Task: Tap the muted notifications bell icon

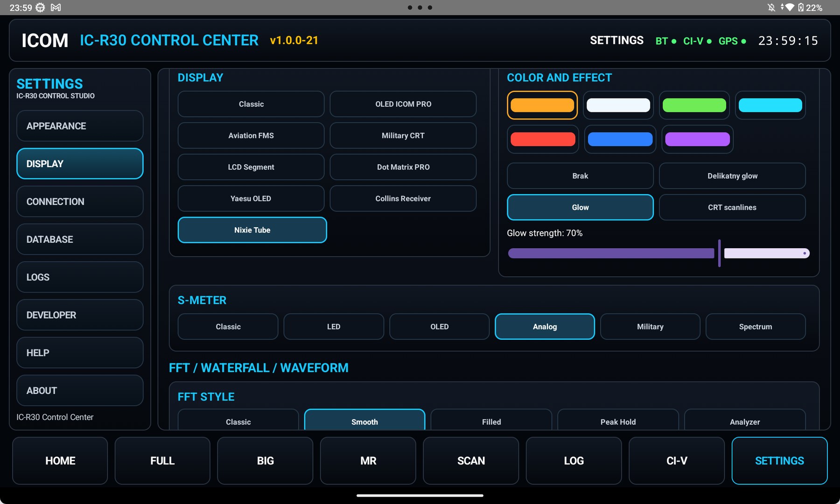Action: point(771,7)
